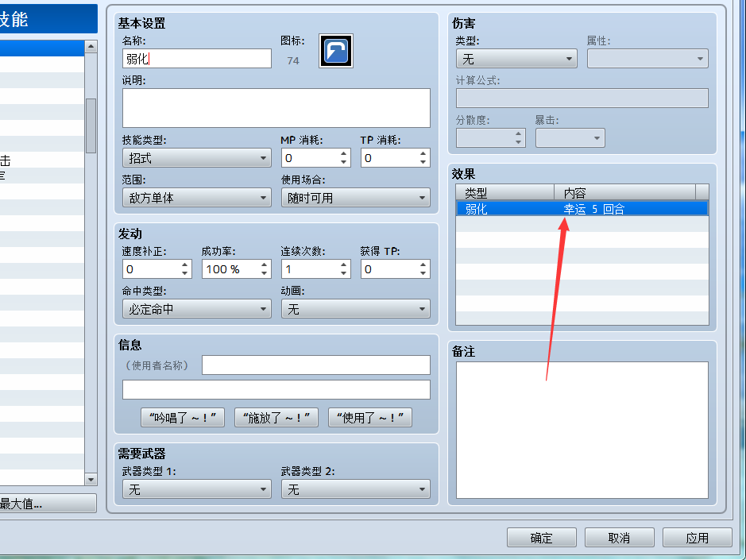The height and width of the screenshot is (560, 746).
Task: Increase the 连续次数 value
Action: (x=343, y=265)
